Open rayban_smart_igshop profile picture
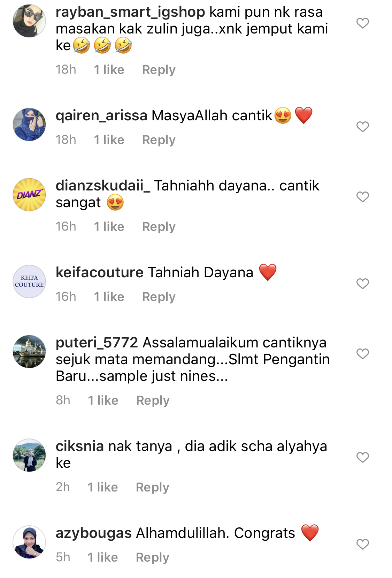392x578 pixels. click(x=29, y=21)
